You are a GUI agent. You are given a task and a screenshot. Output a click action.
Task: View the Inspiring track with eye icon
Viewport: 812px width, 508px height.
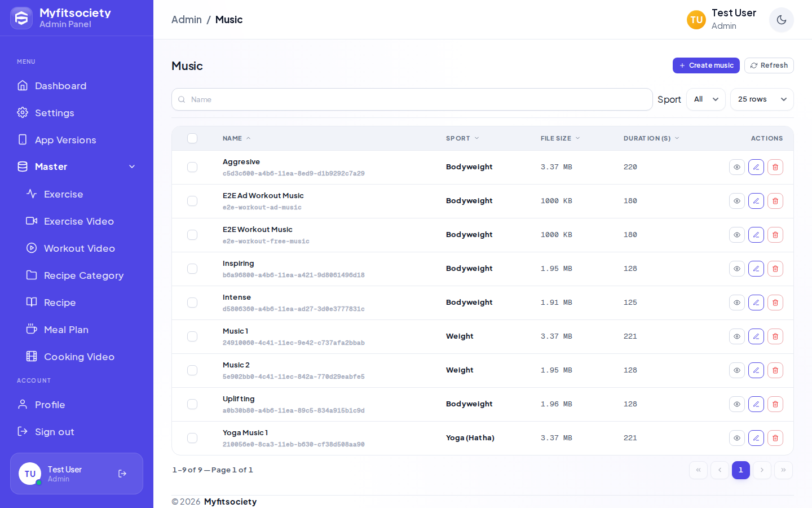click(x=737, y=269)
